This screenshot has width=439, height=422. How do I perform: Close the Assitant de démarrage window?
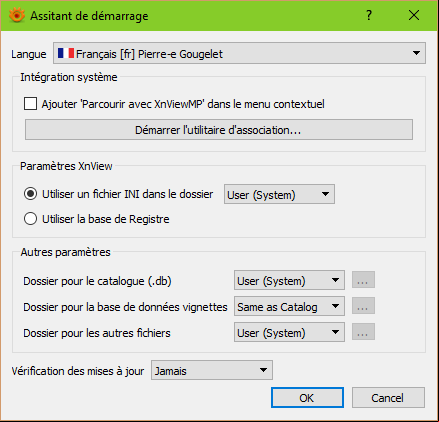[x=414, y=15]
